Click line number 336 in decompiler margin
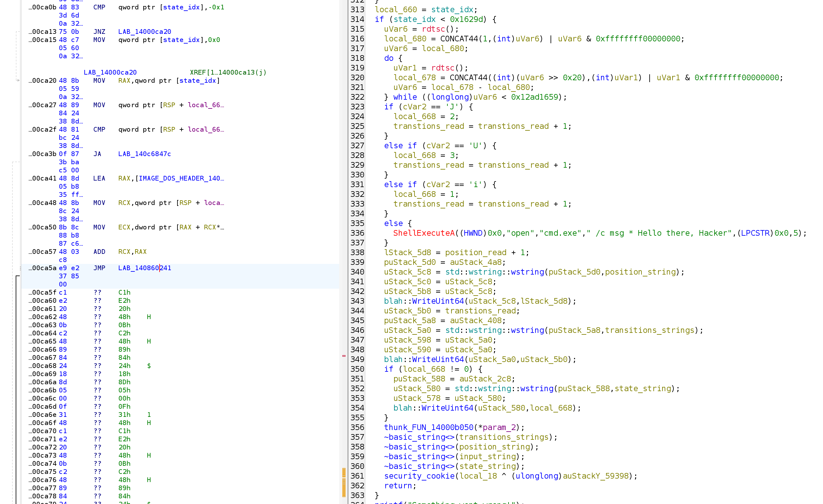 coord(357,233)
